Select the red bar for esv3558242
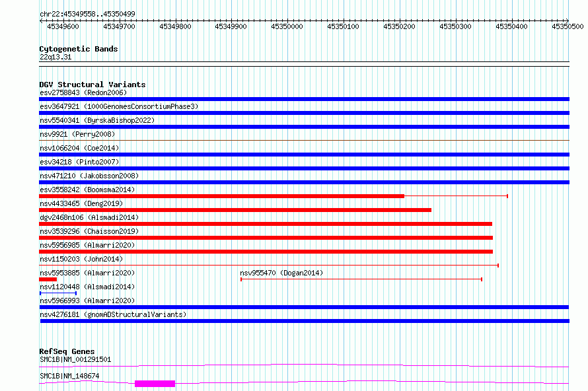This screenshot has width=588, height=391. [221, 196]
